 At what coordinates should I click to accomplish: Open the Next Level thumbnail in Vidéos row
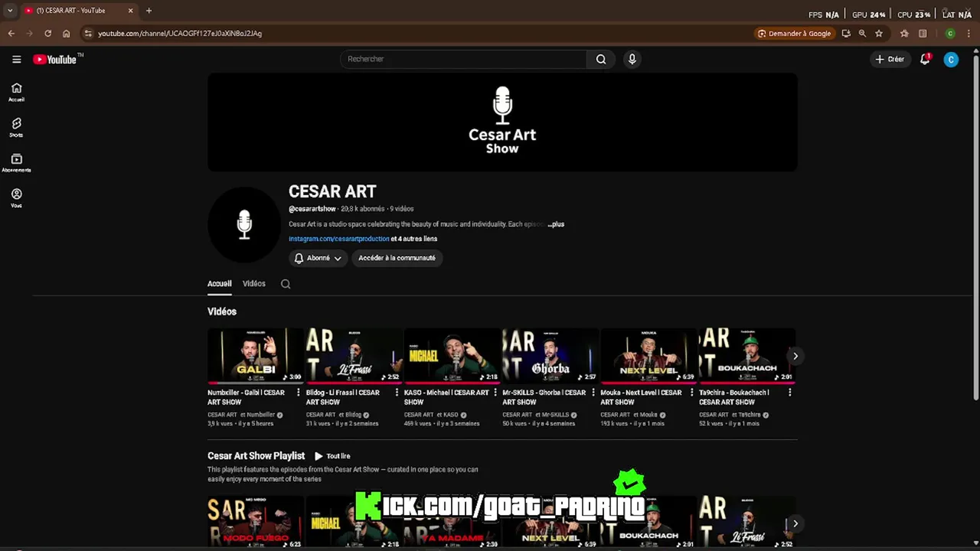coord(648,356)
